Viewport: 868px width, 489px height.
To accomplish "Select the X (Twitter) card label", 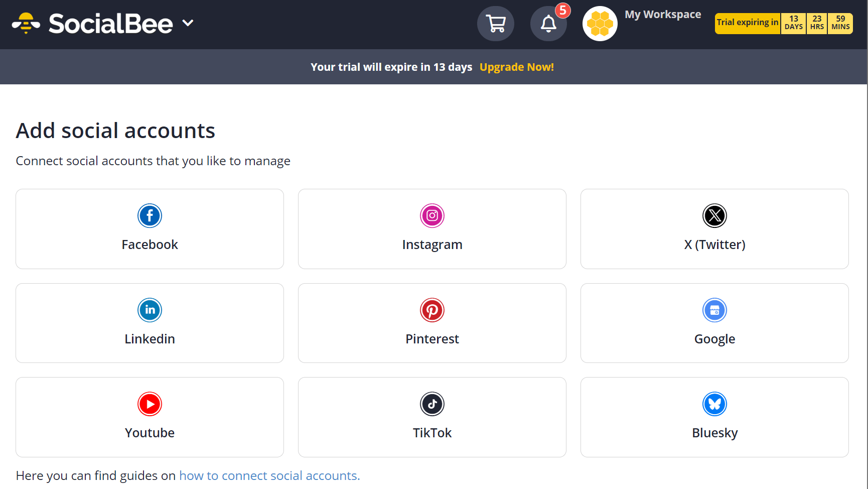I will tap(714, 244).
